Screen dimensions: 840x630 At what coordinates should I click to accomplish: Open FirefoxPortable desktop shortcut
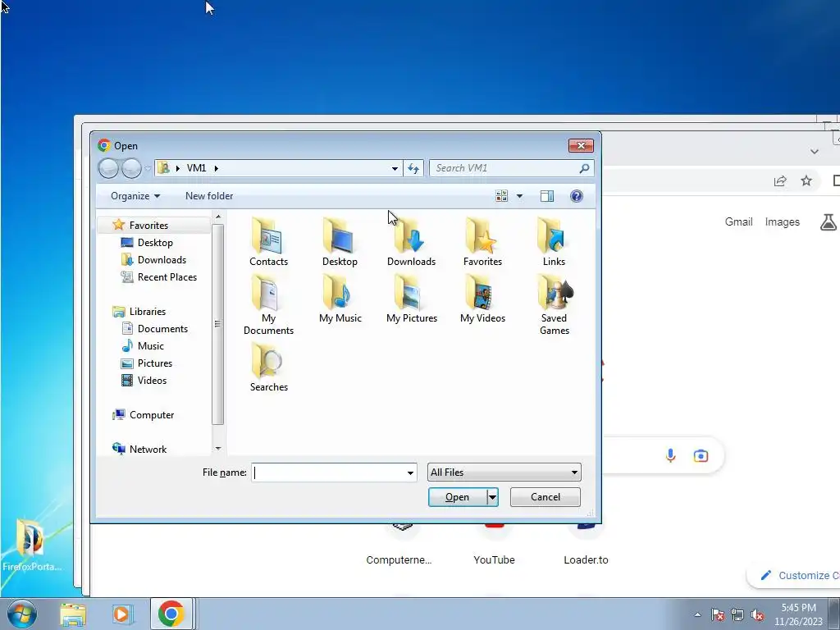(31, 546)
